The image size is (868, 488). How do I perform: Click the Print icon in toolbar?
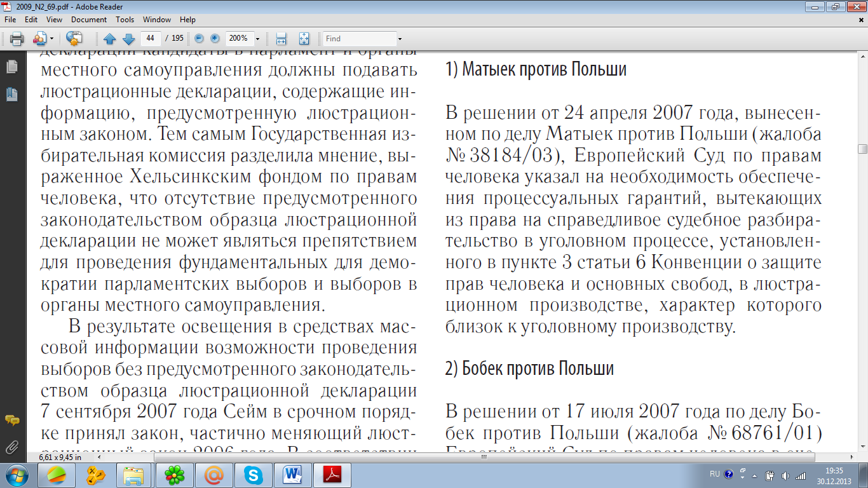point(17,39)
